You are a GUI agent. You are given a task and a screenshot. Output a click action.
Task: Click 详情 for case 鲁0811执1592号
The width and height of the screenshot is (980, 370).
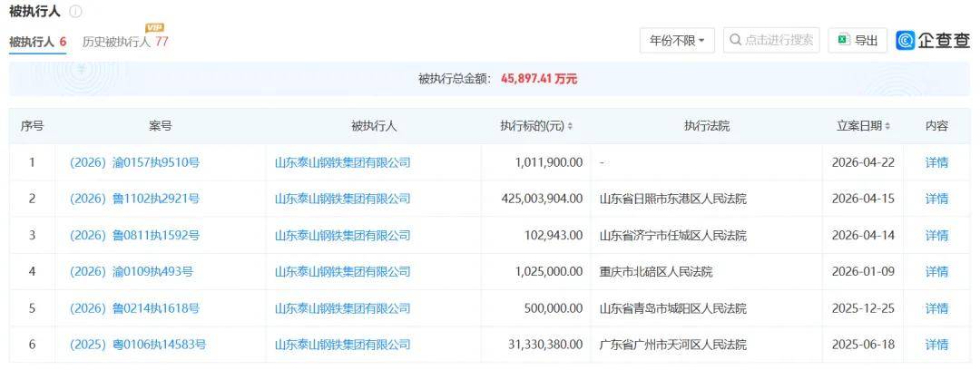pos(936,236)
